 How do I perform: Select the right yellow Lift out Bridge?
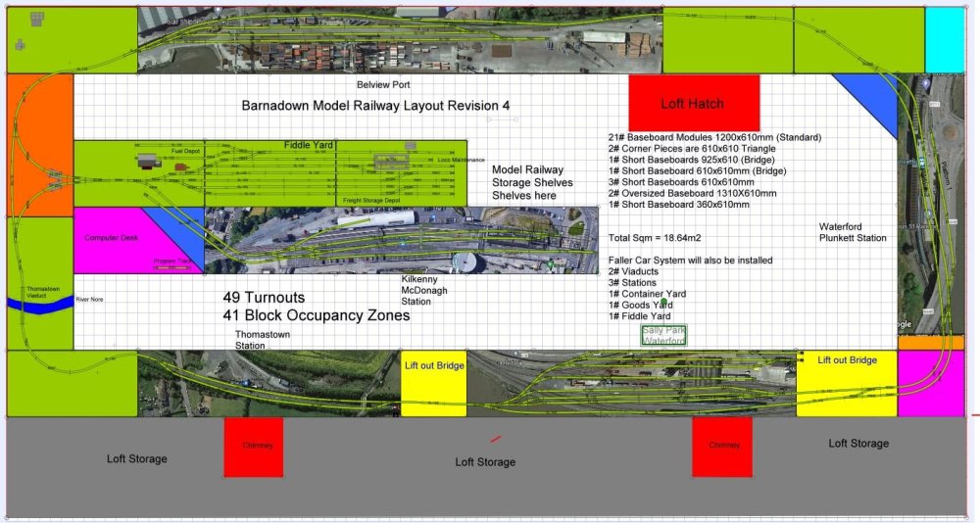coord(847,383)
